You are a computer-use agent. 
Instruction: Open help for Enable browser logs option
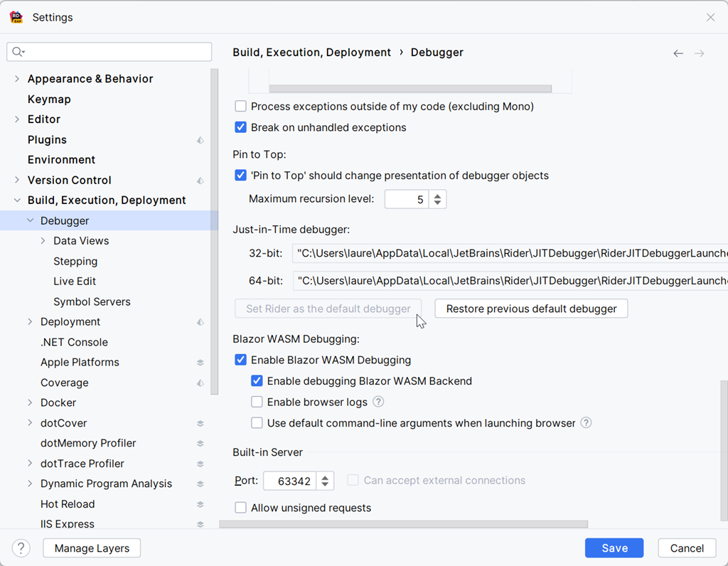click(x=378, y=402)
